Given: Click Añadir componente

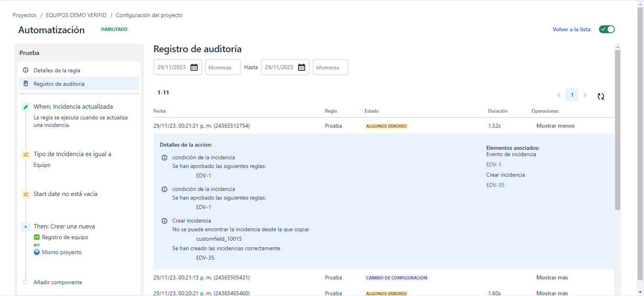Looking at the screenshot, I should [x=58, y=282].
